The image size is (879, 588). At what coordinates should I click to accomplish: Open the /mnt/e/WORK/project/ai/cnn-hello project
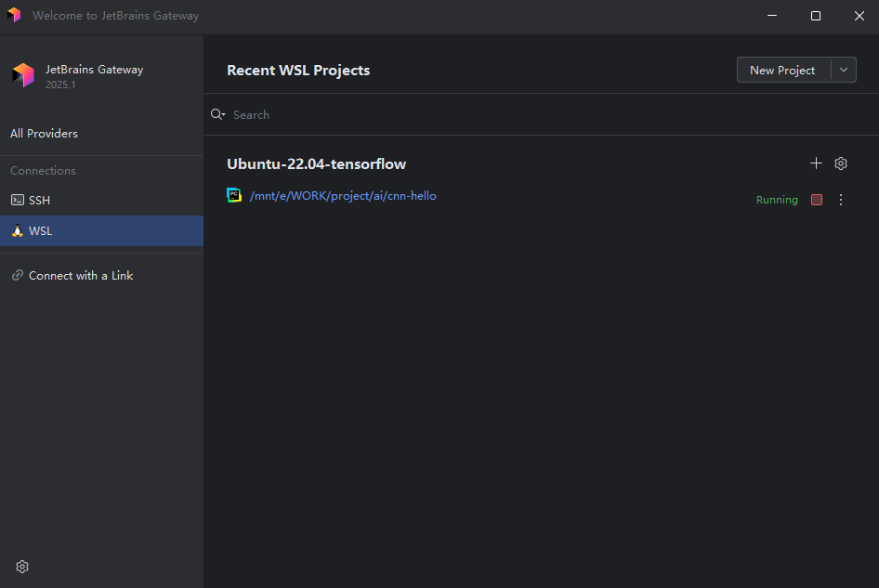(343, 196)
